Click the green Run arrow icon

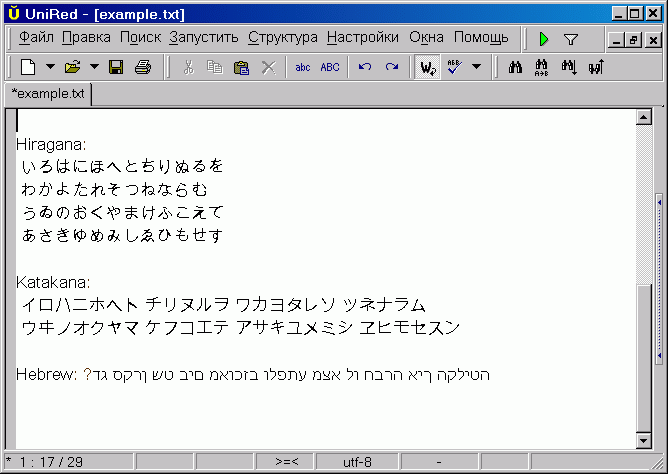tap(543, 39)
